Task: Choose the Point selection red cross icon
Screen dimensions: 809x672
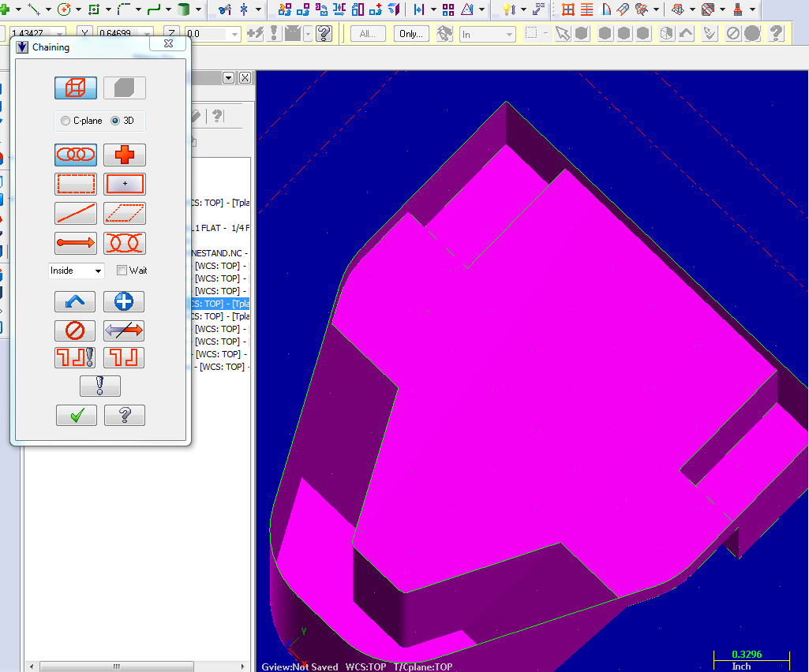Action: (125, 155)
